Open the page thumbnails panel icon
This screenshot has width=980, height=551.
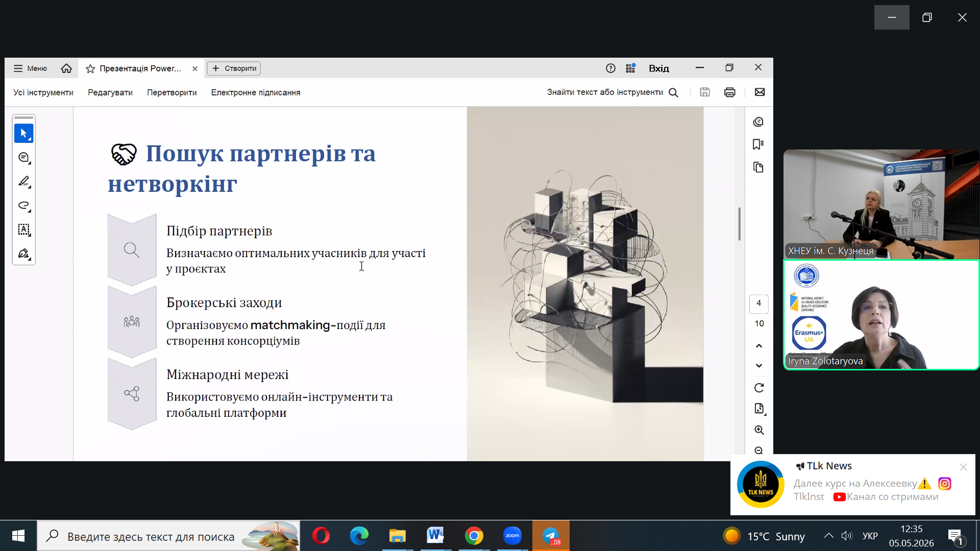(x=758, y=167)
